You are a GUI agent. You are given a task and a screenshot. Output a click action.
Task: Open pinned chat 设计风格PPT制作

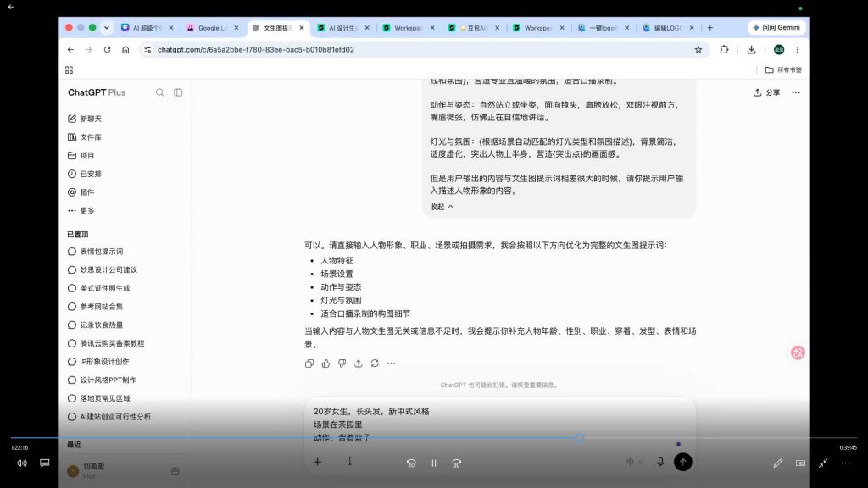102,380
